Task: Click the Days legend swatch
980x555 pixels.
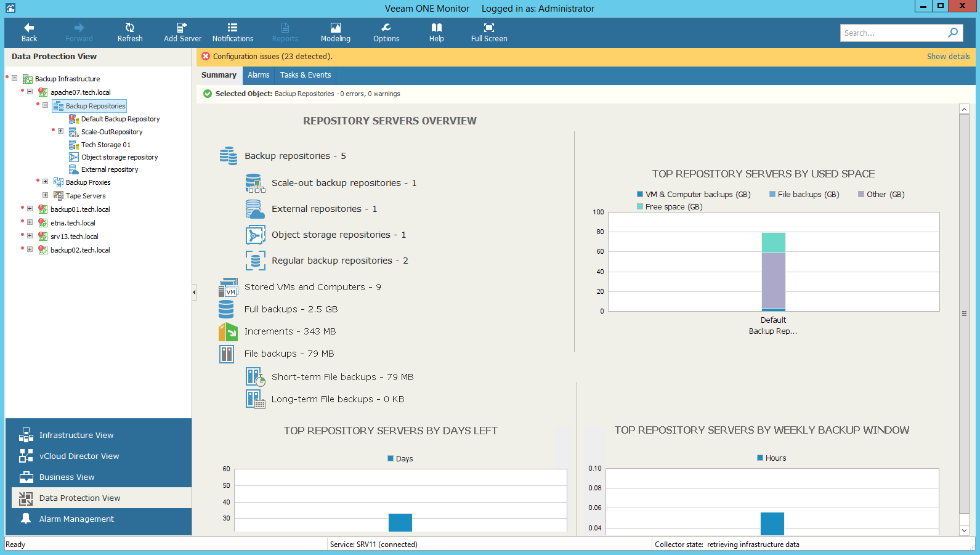Action: pyautogui.click(x=391, y=458)
